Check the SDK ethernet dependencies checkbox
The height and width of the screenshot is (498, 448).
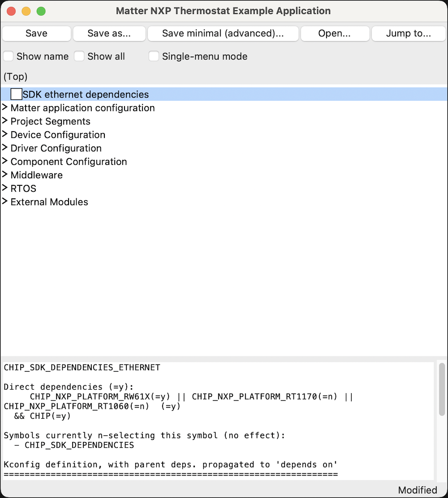16,94
